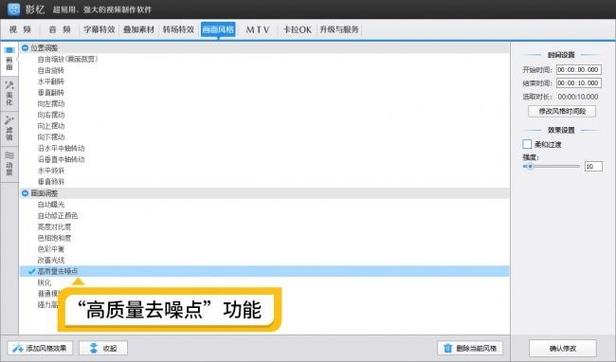Select the 改善光线 effect

(51, 260)
